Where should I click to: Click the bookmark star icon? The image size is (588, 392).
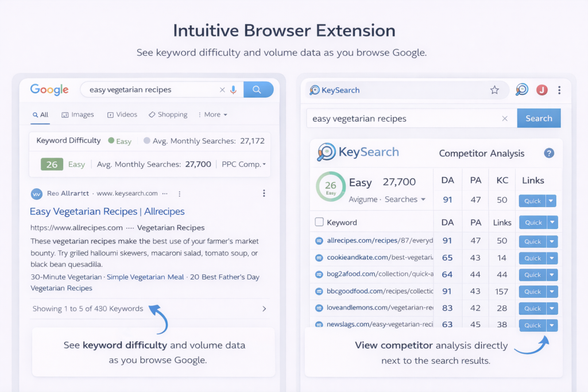(x=494, y=90)
